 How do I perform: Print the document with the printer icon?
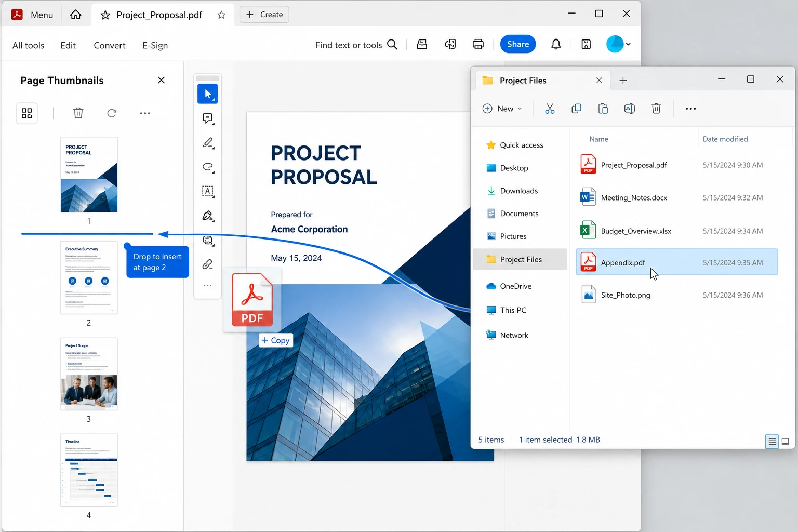pyautogui.click(x=478, y=44)
